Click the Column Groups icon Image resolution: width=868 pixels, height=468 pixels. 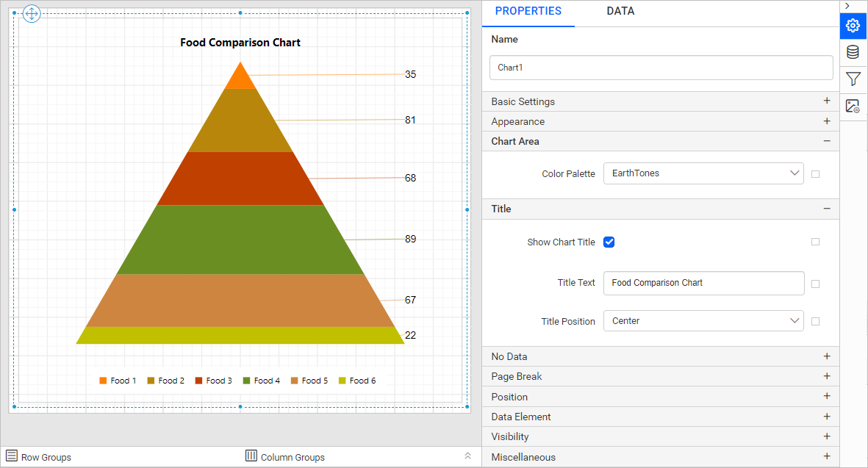click(x=251, y=456)
